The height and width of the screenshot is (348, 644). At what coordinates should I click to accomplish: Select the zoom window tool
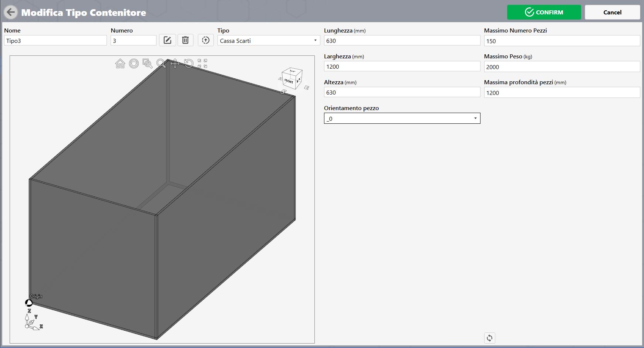(x=148, y=64)
